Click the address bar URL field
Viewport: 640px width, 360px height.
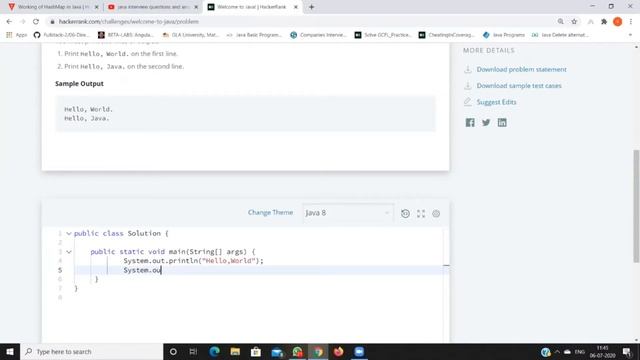click(302, 22)
